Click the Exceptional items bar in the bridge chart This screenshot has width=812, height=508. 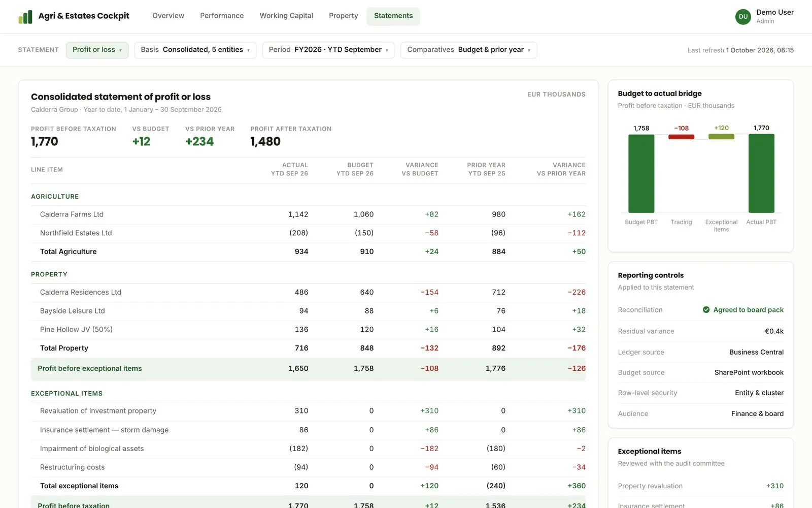(x=721, y=137)
